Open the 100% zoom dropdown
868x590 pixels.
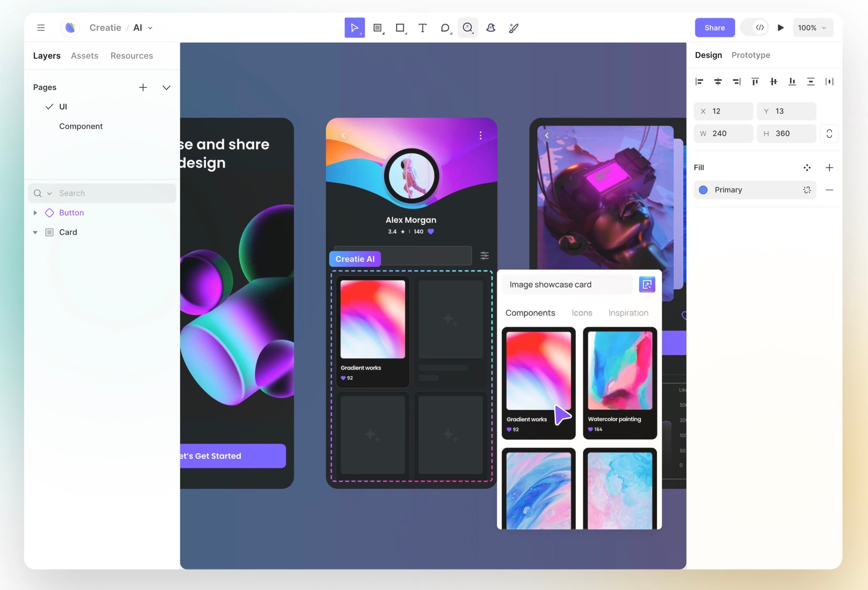pyautogui.click(x=813, y=28)
